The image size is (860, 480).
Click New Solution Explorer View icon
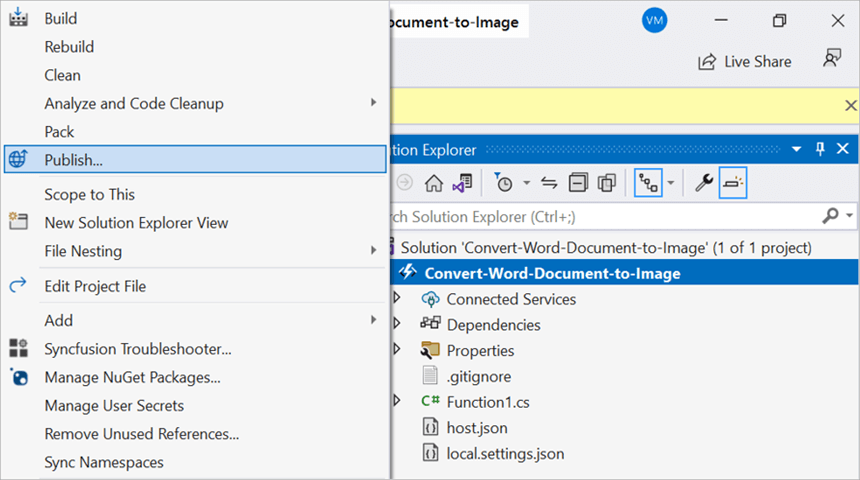pyautogui.click(x=18, y=221)
